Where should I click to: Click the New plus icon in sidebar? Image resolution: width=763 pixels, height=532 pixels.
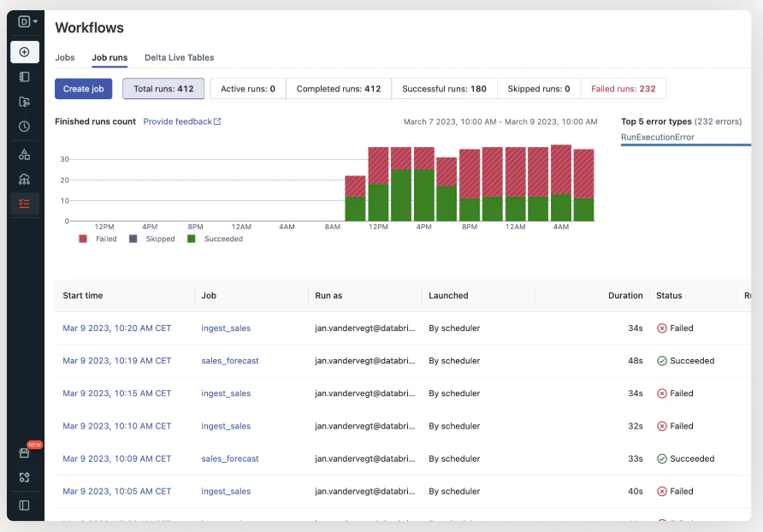[x=24, y=52]
